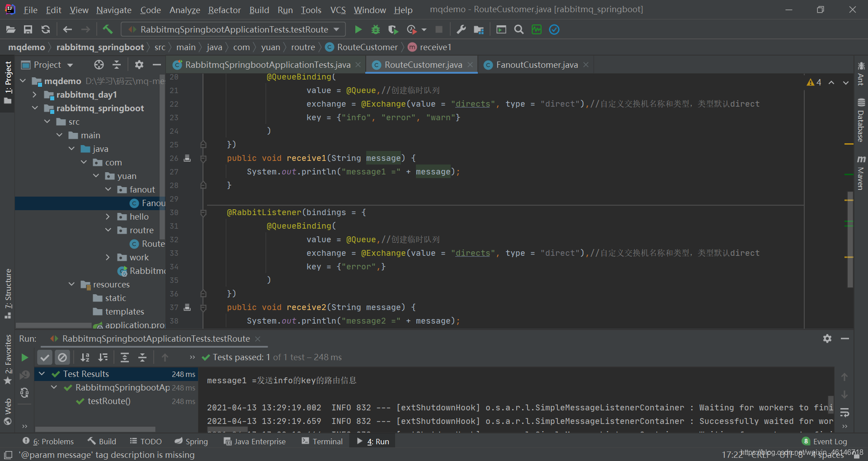Open the Spring tool window
The image size is (868, 461).
[191, 442]
